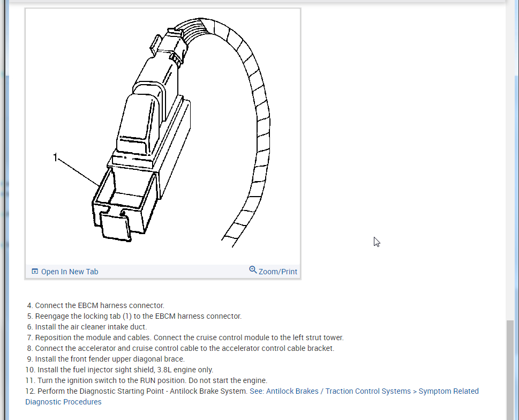Open the Zoom/Print link

(x=277, y=272)
